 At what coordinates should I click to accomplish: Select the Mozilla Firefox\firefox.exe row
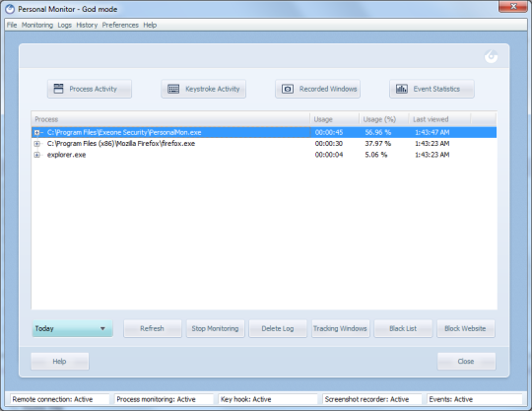click(x=264, y=144)
